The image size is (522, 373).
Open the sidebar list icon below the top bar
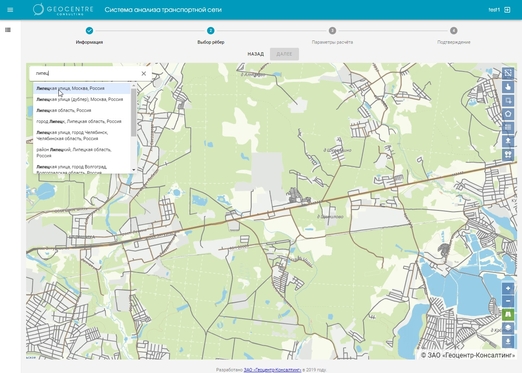click(8, 30)
